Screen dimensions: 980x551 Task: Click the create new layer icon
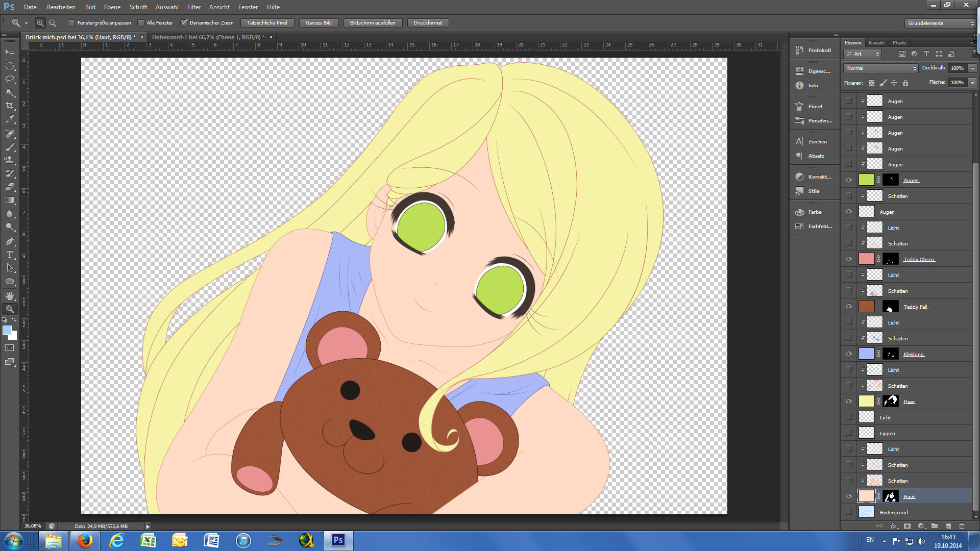pos(948,526)
